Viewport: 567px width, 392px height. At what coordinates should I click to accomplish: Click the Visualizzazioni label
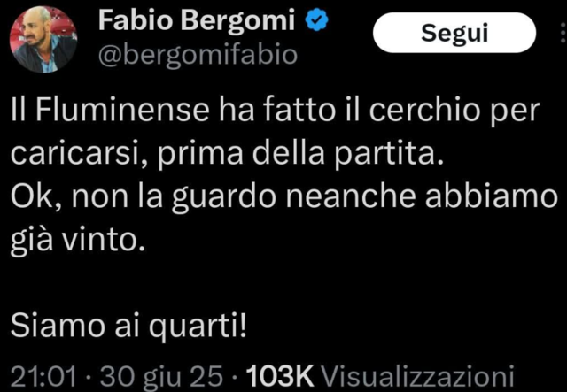pyautogui.click(x=417, y=376)
